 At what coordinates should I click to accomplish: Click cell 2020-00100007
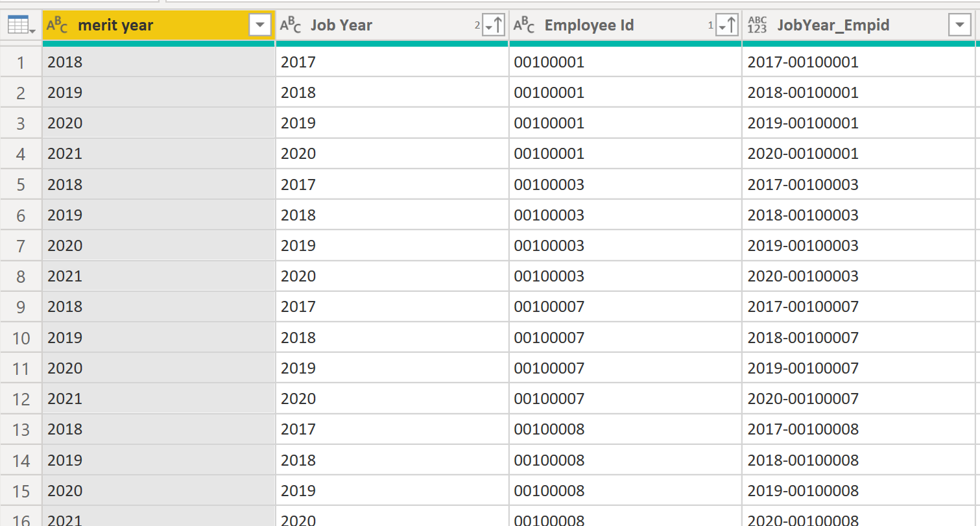[859, 399]
